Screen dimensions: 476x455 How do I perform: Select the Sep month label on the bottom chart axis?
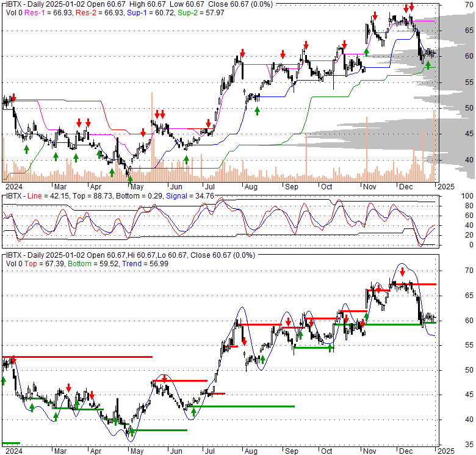coord(292,451)
